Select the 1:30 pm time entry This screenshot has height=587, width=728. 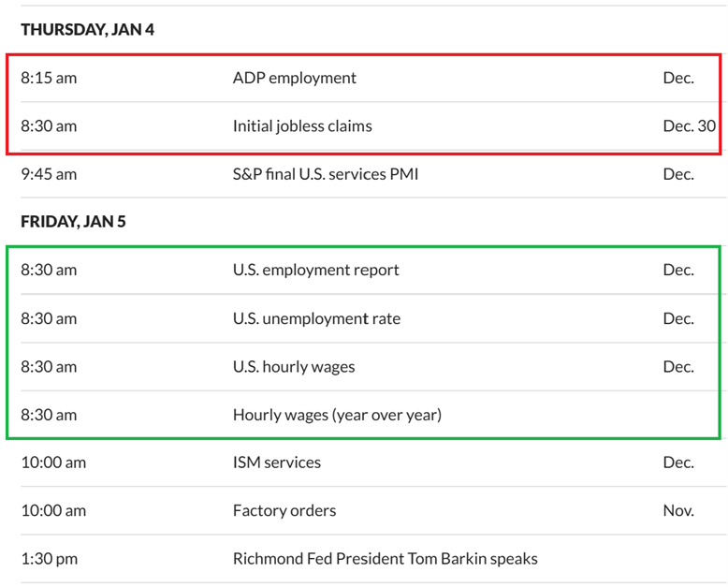[49, 559]
